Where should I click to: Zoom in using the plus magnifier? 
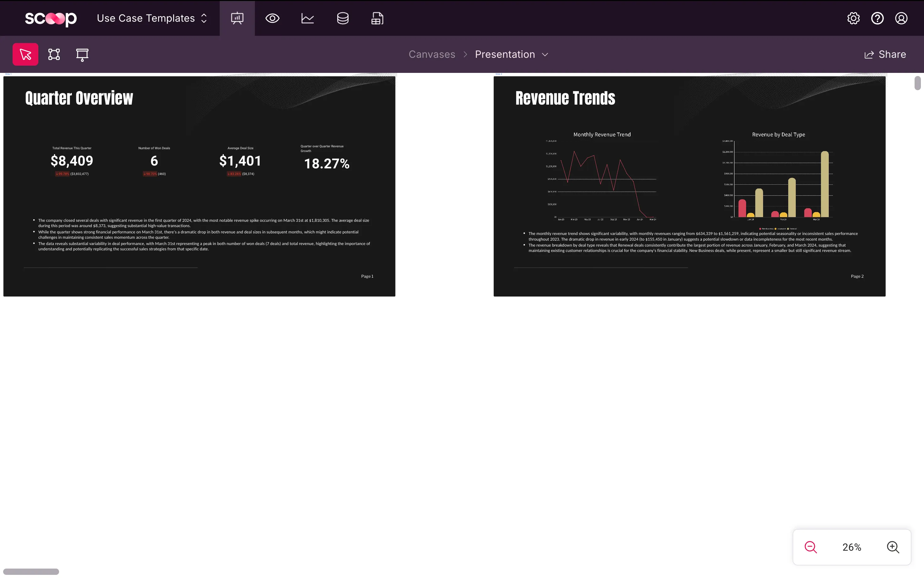click(893, 547)
